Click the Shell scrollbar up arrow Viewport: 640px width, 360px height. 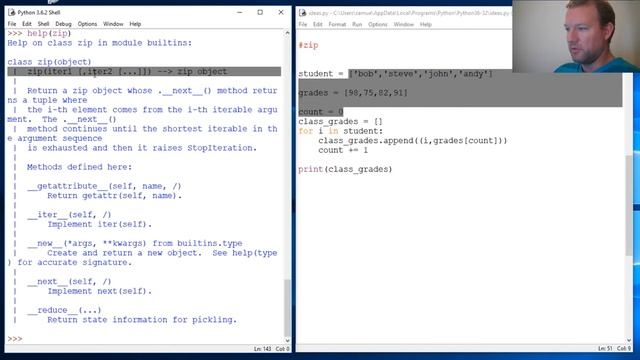[287, 33]
